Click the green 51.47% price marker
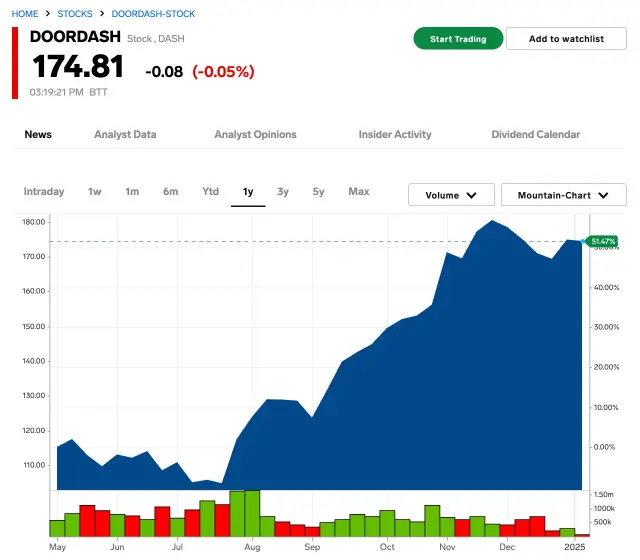Image resolution: width=640 pixels, height=560 pixels. [603, 241]
